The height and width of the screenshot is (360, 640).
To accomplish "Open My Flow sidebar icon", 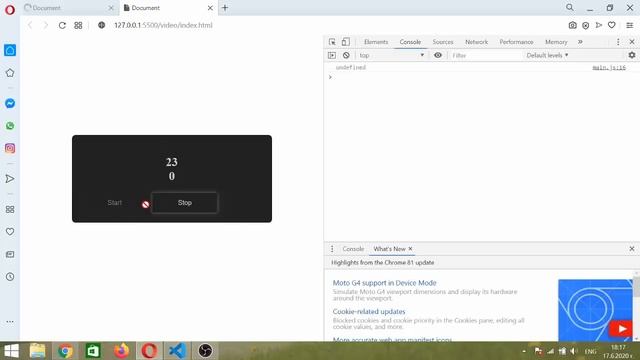I will (10, 179).
